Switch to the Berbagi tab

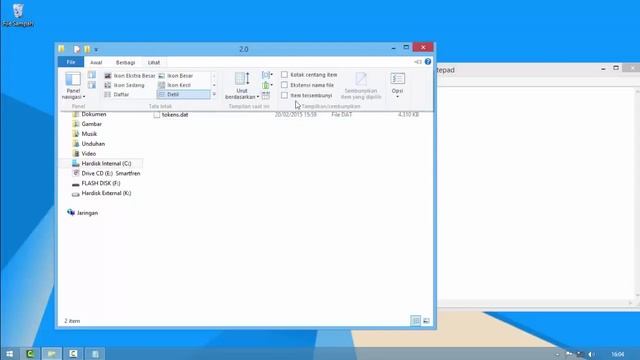click(125, 62)
